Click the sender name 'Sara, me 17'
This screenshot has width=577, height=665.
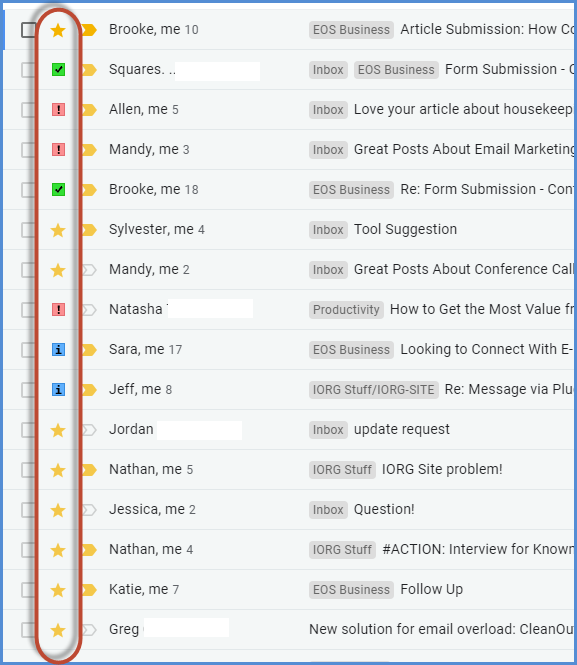tap(145, 349)
